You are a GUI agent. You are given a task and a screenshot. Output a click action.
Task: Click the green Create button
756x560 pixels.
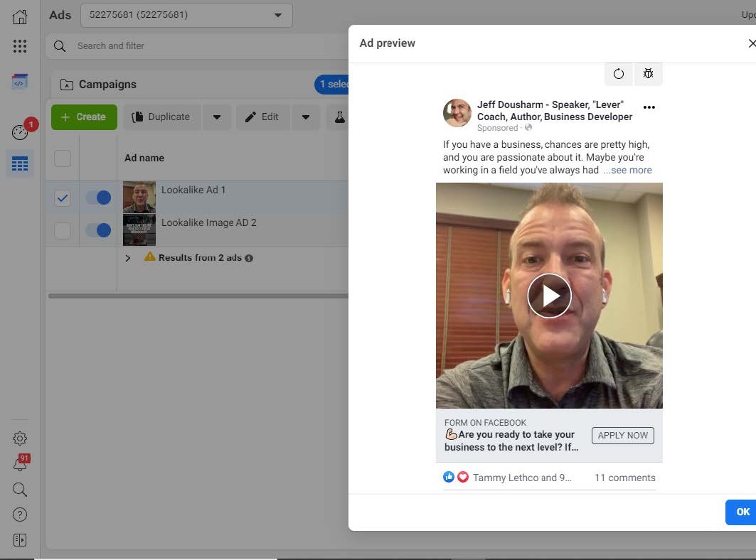pos(83,117)
